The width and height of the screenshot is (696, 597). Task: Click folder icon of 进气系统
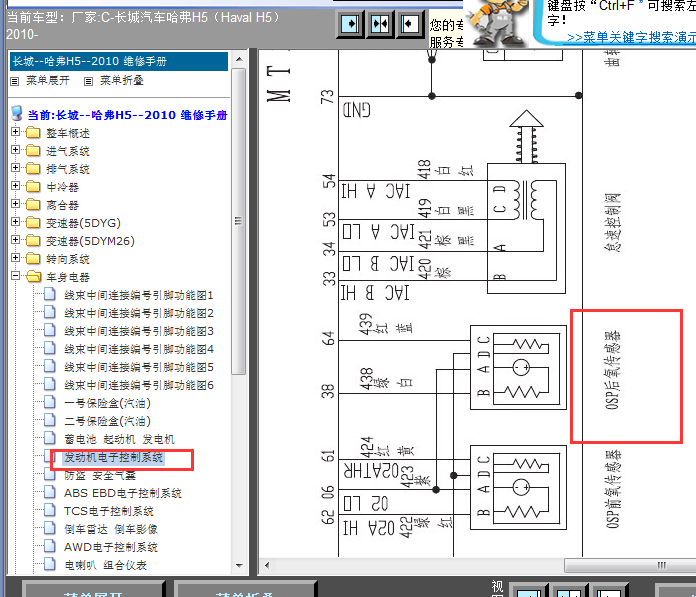[33, 150]
